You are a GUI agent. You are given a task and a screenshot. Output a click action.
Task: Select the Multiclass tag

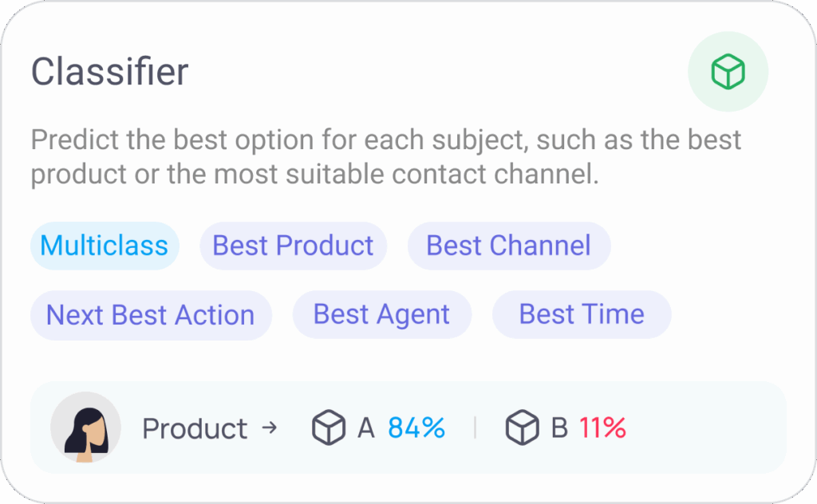105,246
